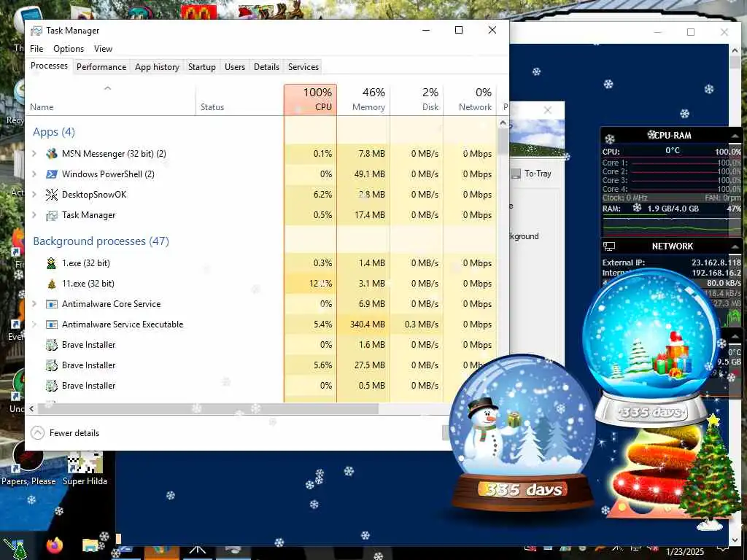Click the 11.exe tree icon
Image resolution: width=747 pixels, height=560 pixels.
[x=52, y=284]
